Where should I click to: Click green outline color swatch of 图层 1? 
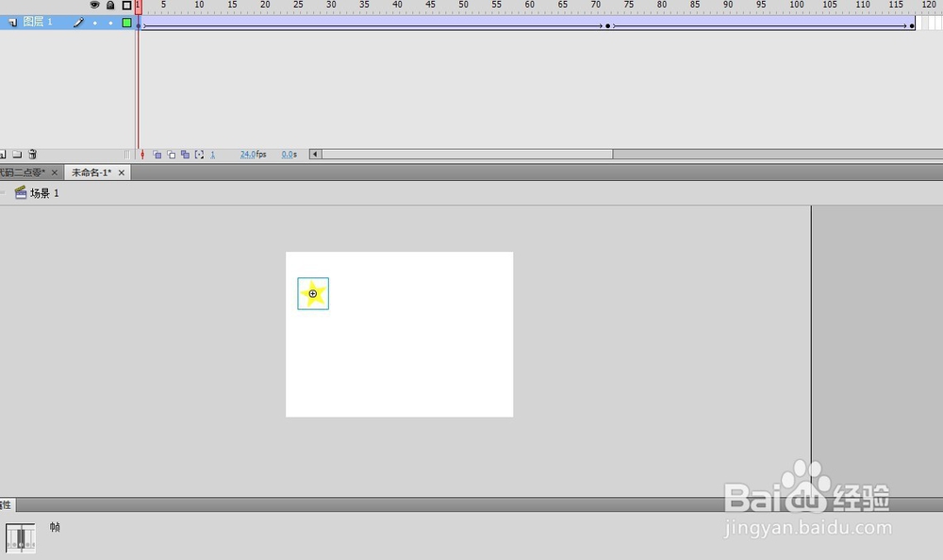127,23
